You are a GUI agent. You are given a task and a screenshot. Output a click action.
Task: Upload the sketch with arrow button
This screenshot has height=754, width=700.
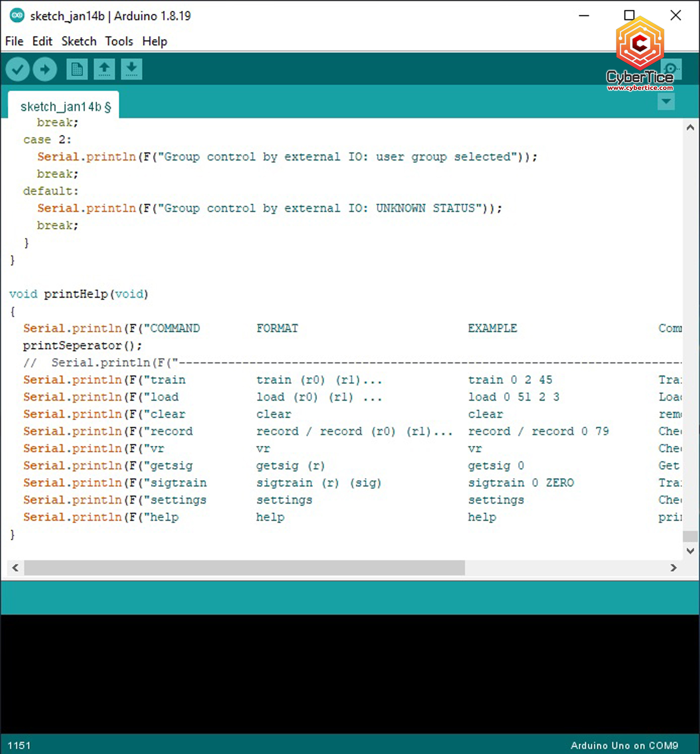[x=45, y=70]
